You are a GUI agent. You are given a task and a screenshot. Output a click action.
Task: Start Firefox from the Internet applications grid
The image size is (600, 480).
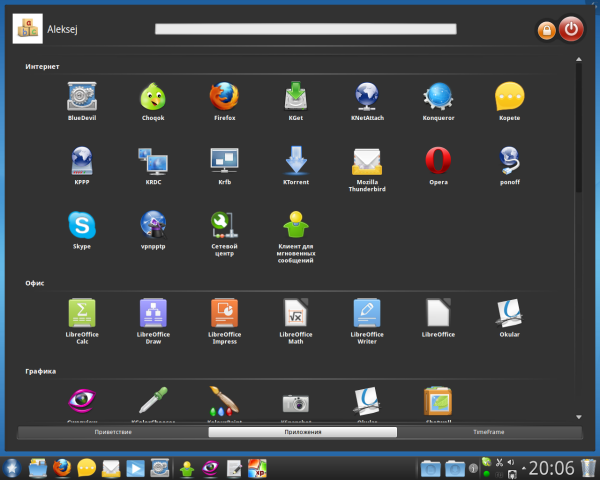[x=224, y=101]
